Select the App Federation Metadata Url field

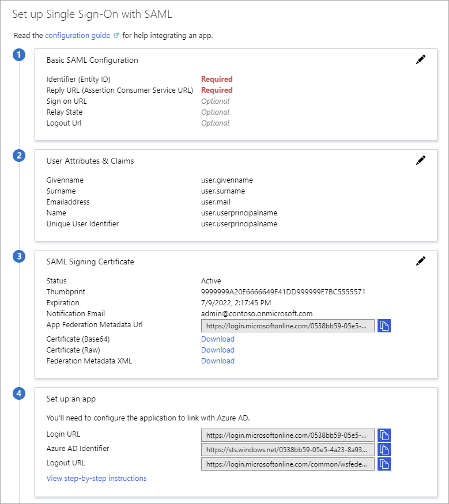point(288,326)
